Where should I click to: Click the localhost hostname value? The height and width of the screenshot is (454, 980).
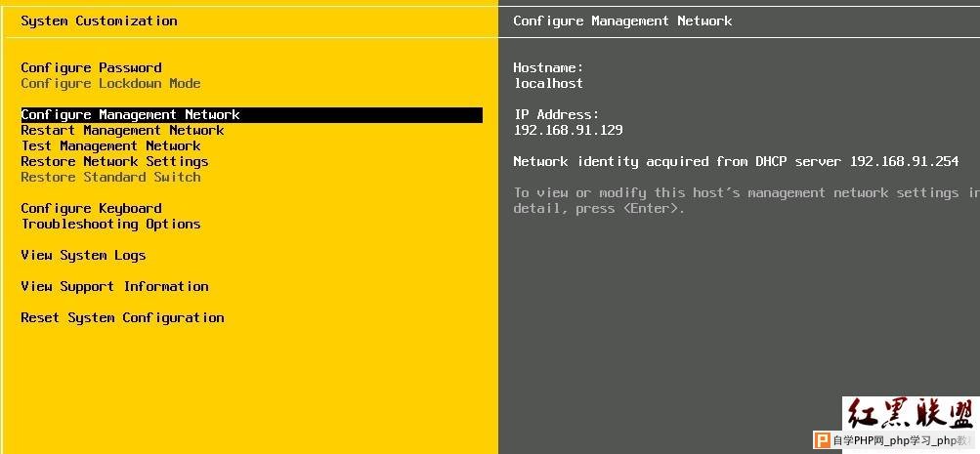click(548, 83)
